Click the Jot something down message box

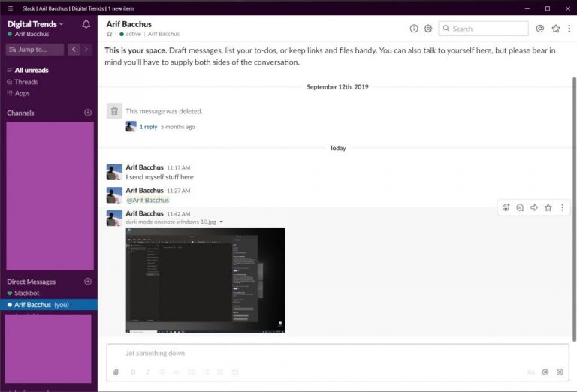[338, 354]
